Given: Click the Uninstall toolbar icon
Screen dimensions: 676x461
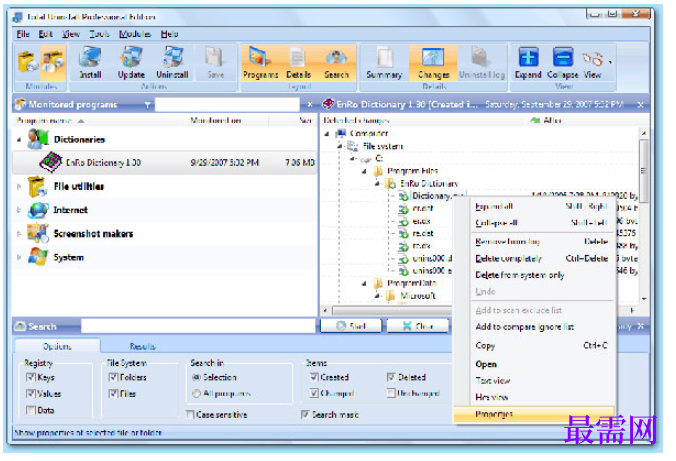Looking at the screenshot, I should [x=172, y=58].
